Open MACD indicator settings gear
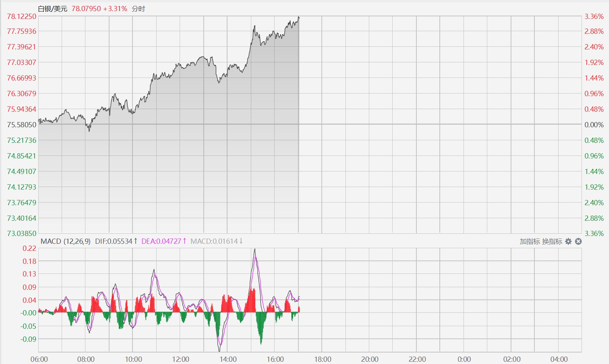Image resolution: width=609 pixels, height=364 pixels. click(569, 242)
